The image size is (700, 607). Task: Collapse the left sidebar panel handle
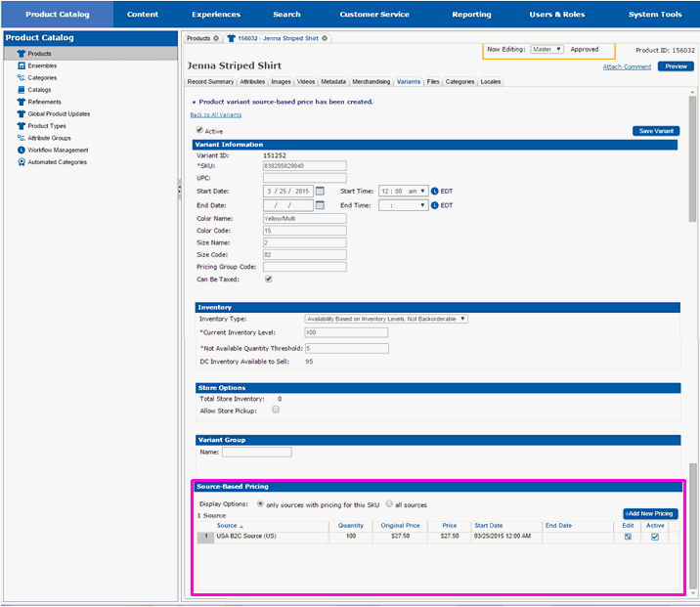pyautogui.click(x=180, y=190)
